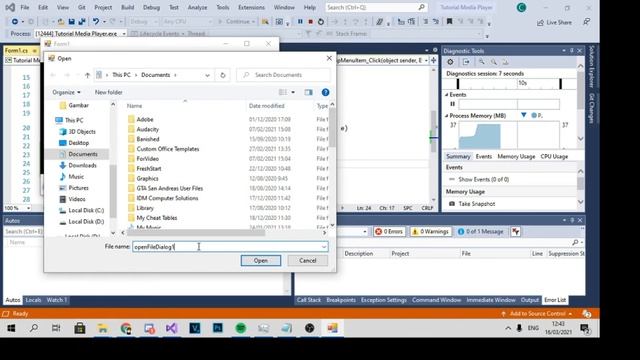
Task: Open the Process dropdown for Tutorial Media Player.exe
Action: (124, 33)
